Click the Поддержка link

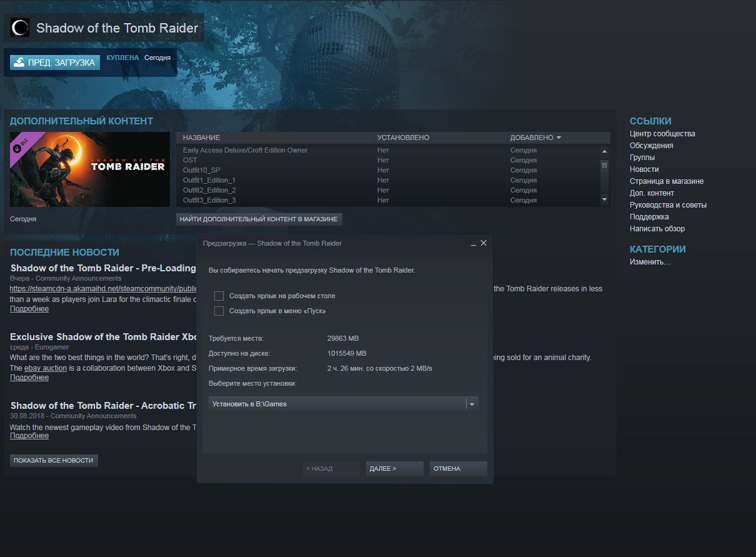click(649, 217)
